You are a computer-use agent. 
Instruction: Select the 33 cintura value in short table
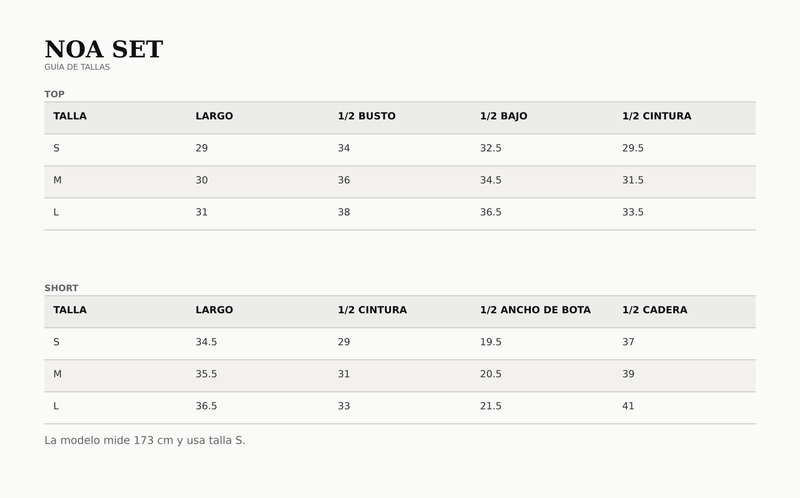(344, 406)
